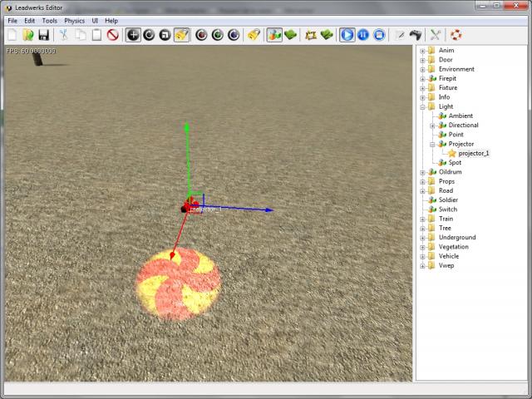This screenshot has height=399, width=532.
Task: Select projector_1 in the tree
Action: tap(473, 153)
